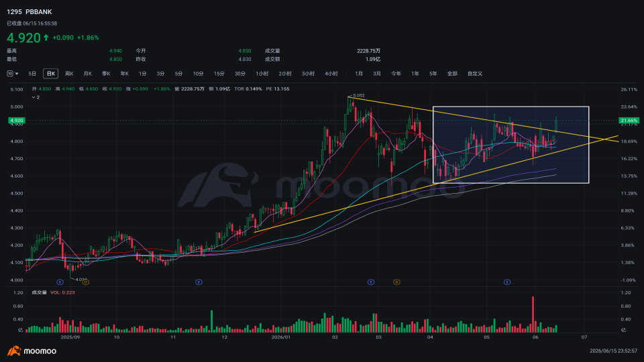
Task: Click the green 21.66% tag on right axis
Action: click(x=629, y=121)
